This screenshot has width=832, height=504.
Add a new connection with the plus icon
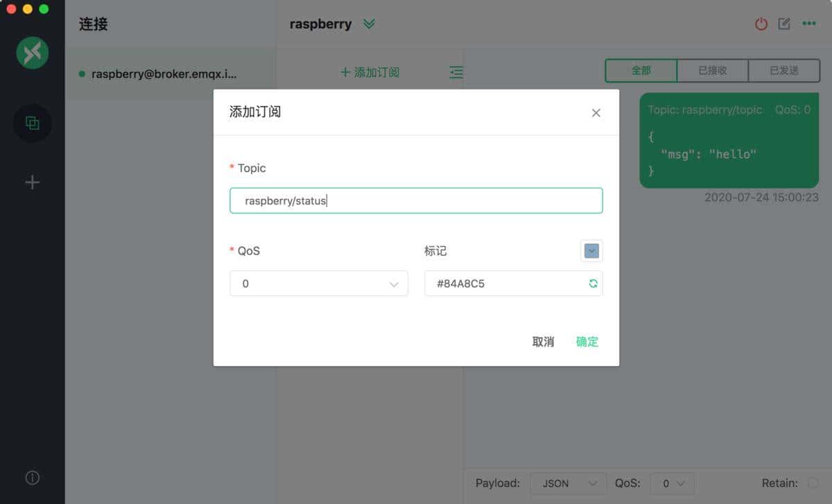32,182
